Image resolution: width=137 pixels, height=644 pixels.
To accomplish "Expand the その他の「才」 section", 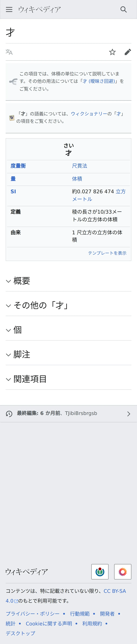I will [x=41, y=305].
